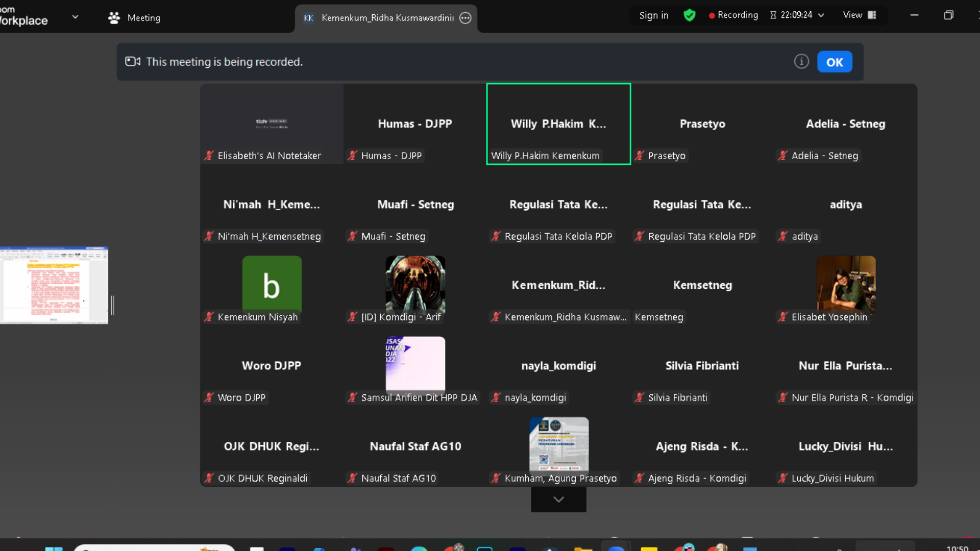Select the Kemenkum Nisyah green 'b' avatar
This screenshot has width=980, height=551.
click(x=272, y=285)
